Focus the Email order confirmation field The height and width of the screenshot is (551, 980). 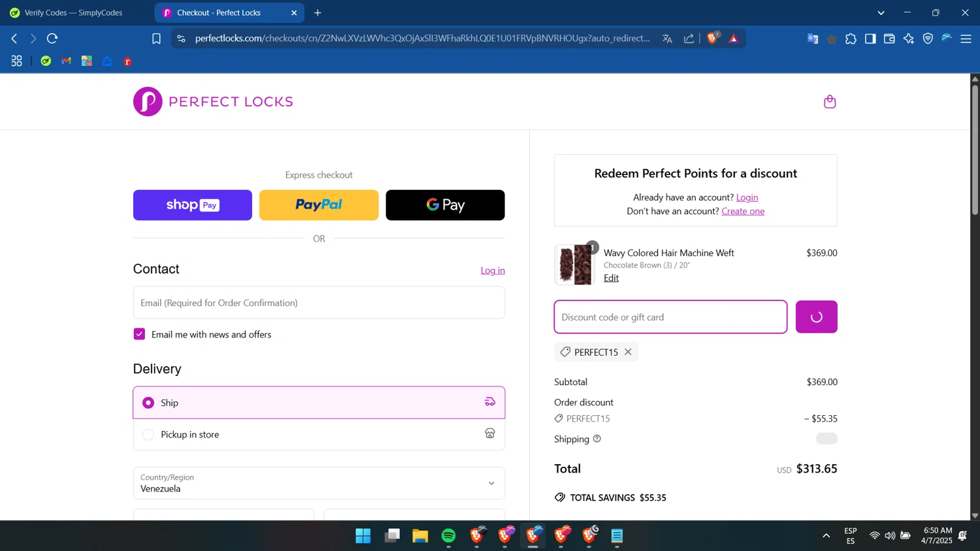pyautogui.click(x=319, y=303)
